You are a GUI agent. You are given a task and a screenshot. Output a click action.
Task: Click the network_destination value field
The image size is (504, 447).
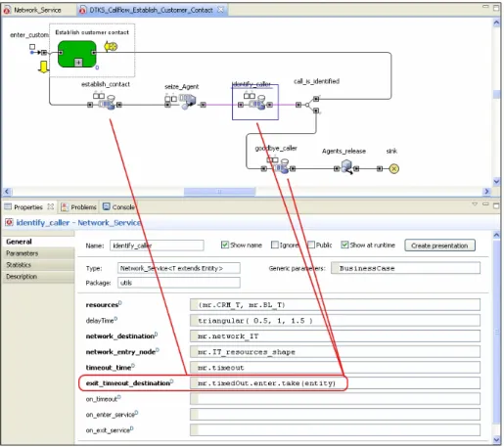(335, 336)
